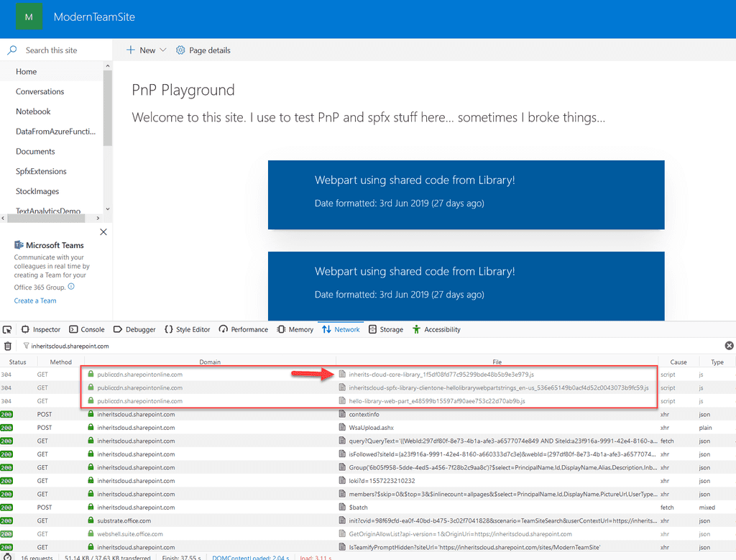Click the navigation vertical scrollbar thumb
The height and width of the screenshot is (560, 736).
click(x=108, y=108)
